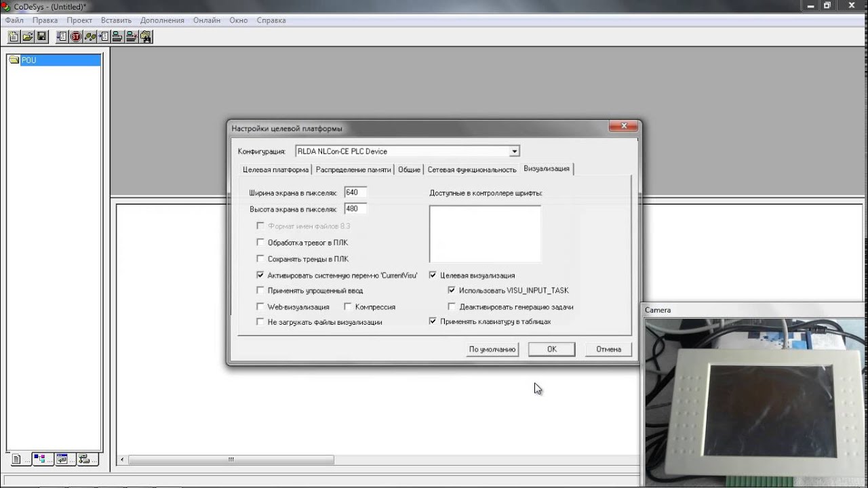Switch to 'Сетевая функциональность' tab
Image resolution: width=868 pixels, height=488 pixels.
[472, 169]
